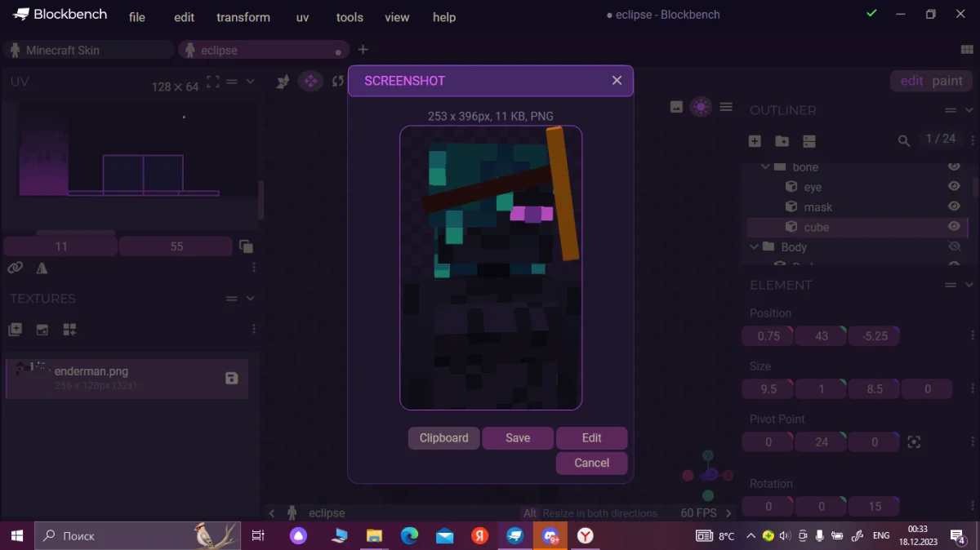
Task: Open the edit menu in menu bar
Action: (185, 17)
